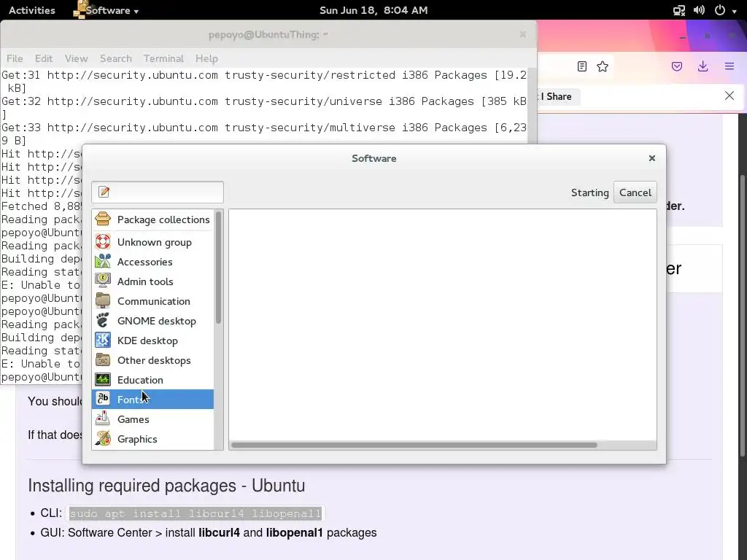
Task: Select the Admin tools row text
Action: click(x=145, y=281)
